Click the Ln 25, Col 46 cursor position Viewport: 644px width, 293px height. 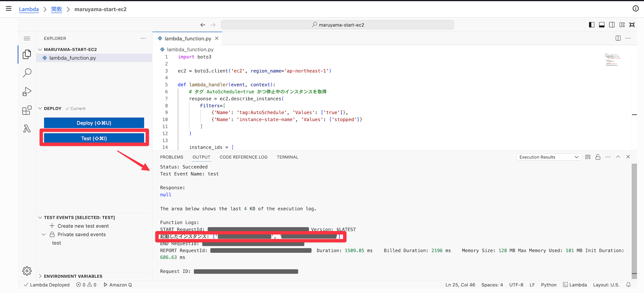click(x=460, y=285)
